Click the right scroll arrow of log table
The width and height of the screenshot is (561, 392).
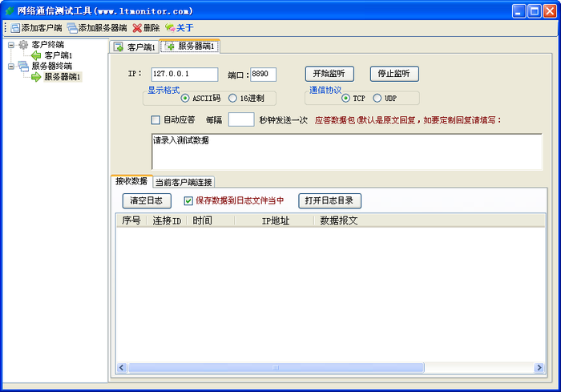539,368
